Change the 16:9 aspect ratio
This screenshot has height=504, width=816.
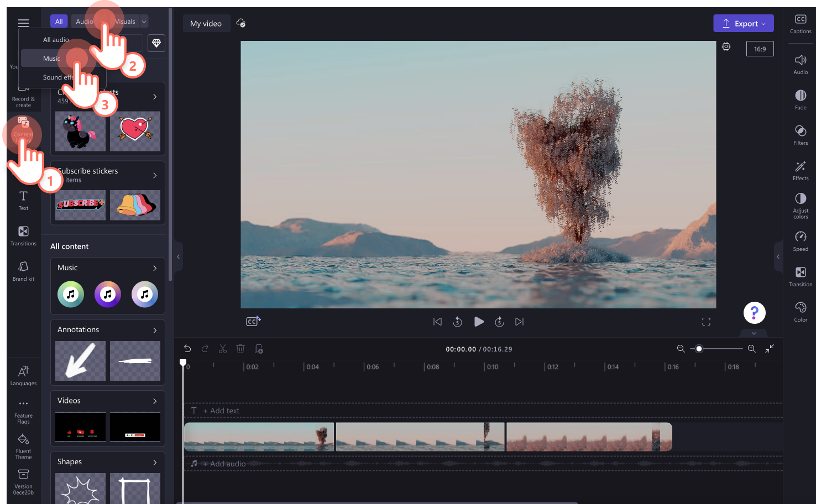click(x=760, y=49)
